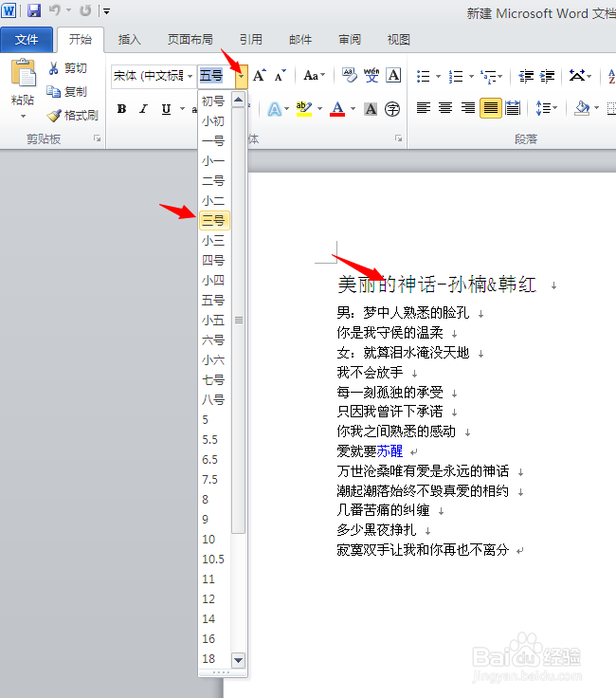
Task: Click the Grow Font icon
Action: pos(260,76)
